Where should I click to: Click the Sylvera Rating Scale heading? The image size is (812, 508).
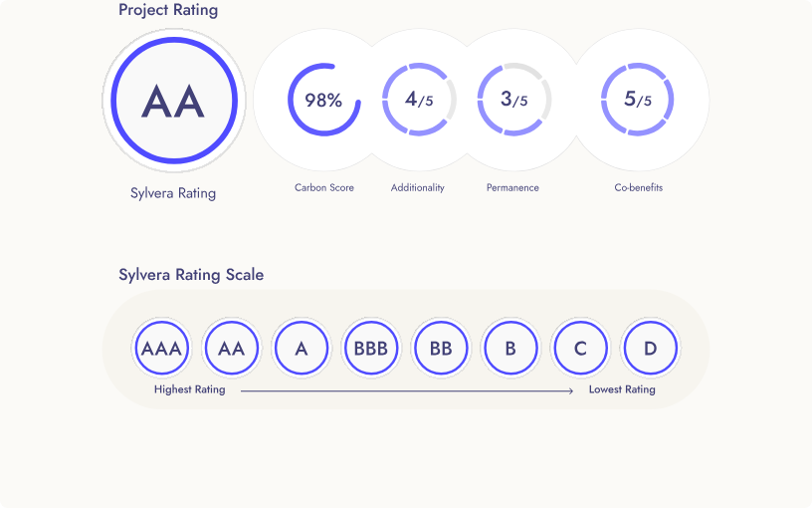coord(191,274)
